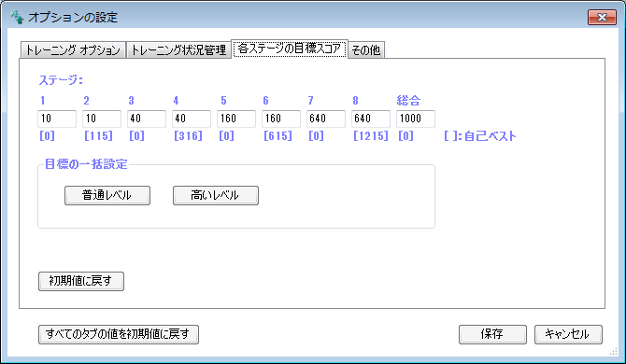Apply the 普通レベル preset
This screenshot has height=364, width=626.
[107, 195]
